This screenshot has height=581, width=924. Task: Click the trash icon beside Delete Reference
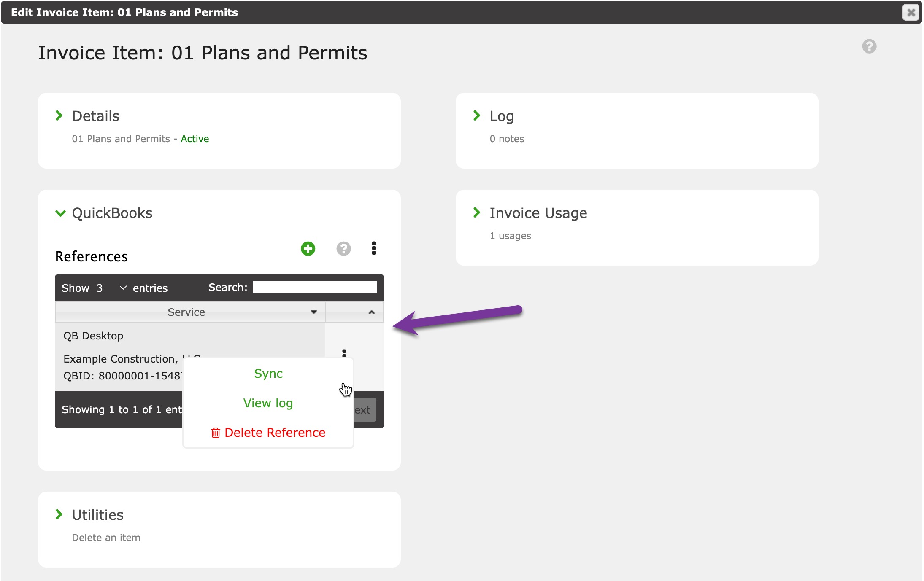coord(216,433)
